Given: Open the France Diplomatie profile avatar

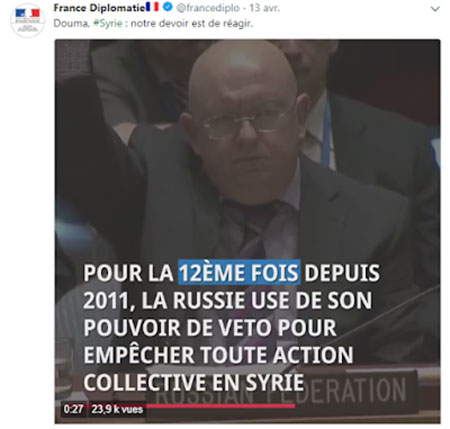Looking at the screenshot, I should tap(27, 20).
